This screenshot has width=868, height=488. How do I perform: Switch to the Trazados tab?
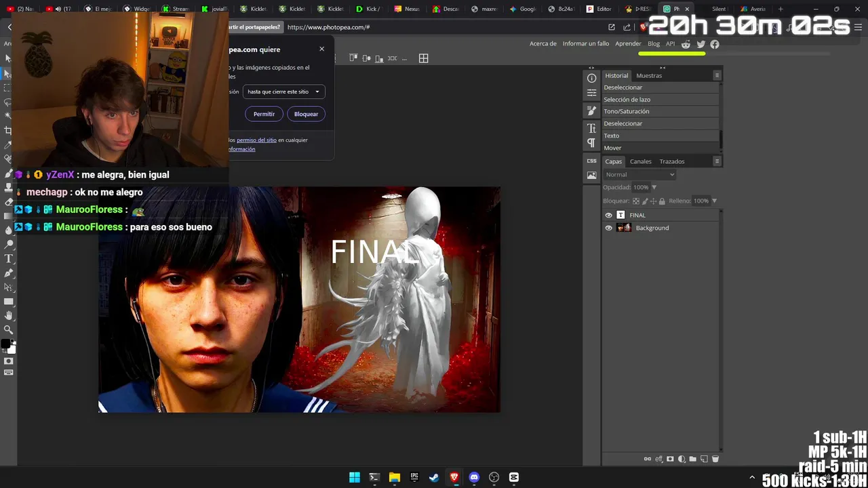pos(672,161)
